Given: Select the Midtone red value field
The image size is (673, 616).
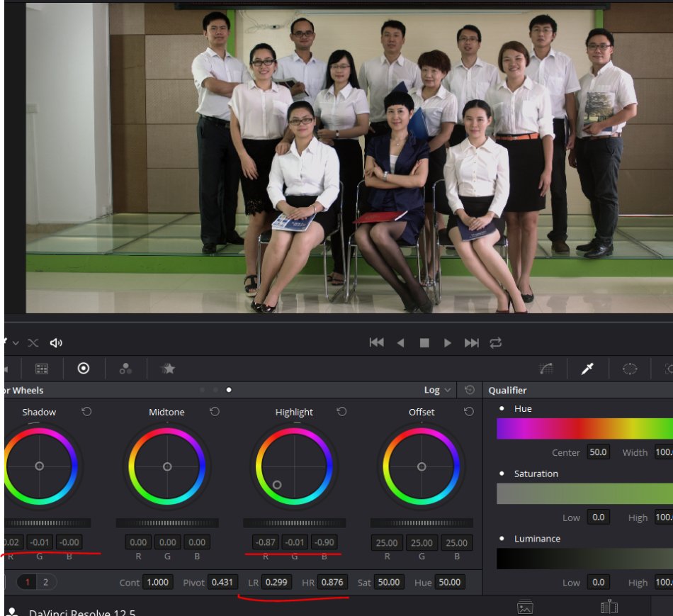Looking at the screenshot, I should 138,542.
